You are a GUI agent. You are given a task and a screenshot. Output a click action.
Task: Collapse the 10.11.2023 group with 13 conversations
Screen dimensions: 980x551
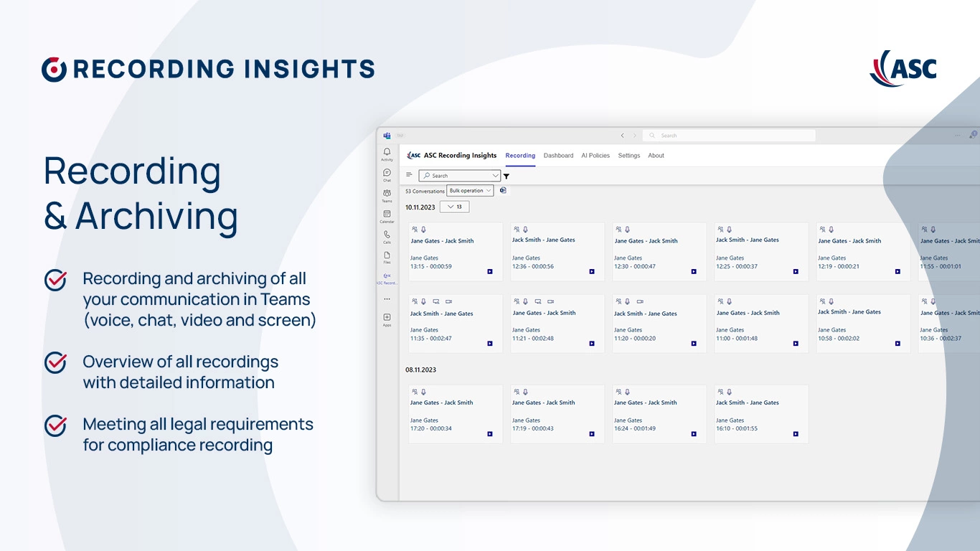pos(454,207)
